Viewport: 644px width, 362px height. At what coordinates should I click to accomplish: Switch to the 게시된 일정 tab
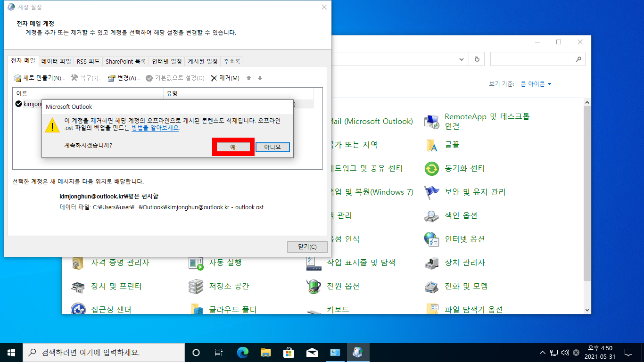[x=203, y=61]
